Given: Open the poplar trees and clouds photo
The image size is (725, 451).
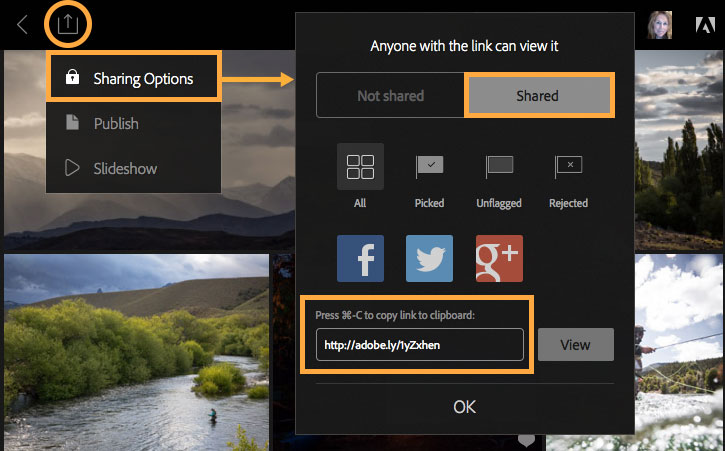Looking at the screenshot, I should pyautogui.click(x=679, y=150).
